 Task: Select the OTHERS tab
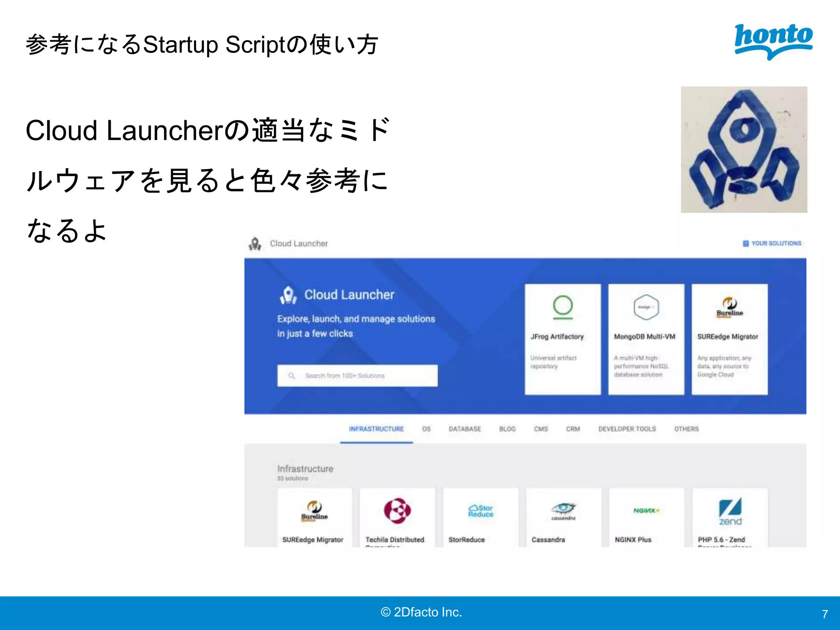tap(687, 429)
